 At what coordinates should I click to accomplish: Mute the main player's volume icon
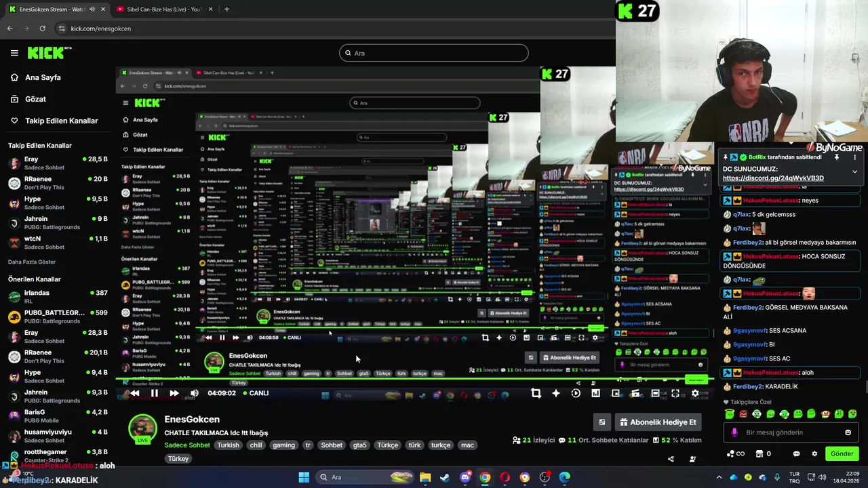pos(195,393)
